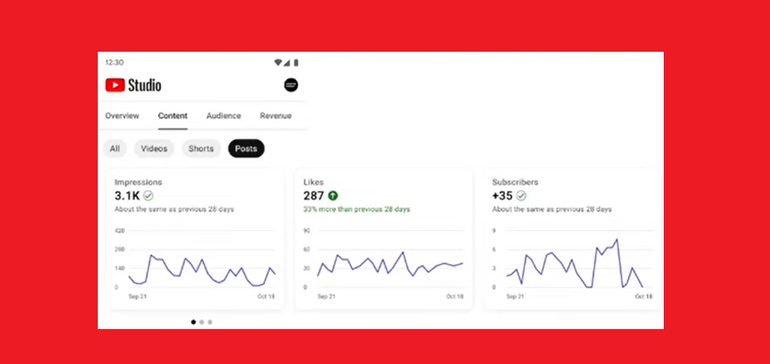Click the 12:30 clock in status bar
Image resolution: width=770 pixels, height=364 pixels.
[x=114, y=62]
